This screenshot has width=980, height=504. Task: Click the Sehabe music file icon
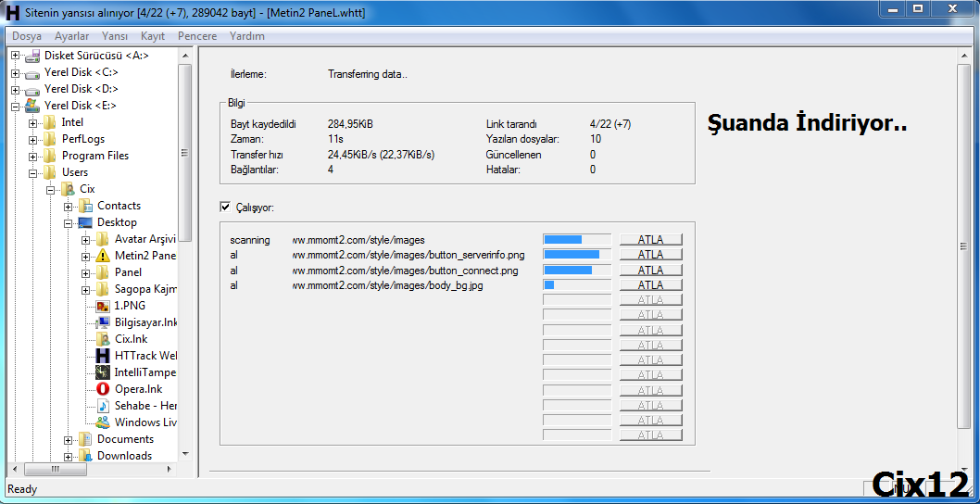103,406
